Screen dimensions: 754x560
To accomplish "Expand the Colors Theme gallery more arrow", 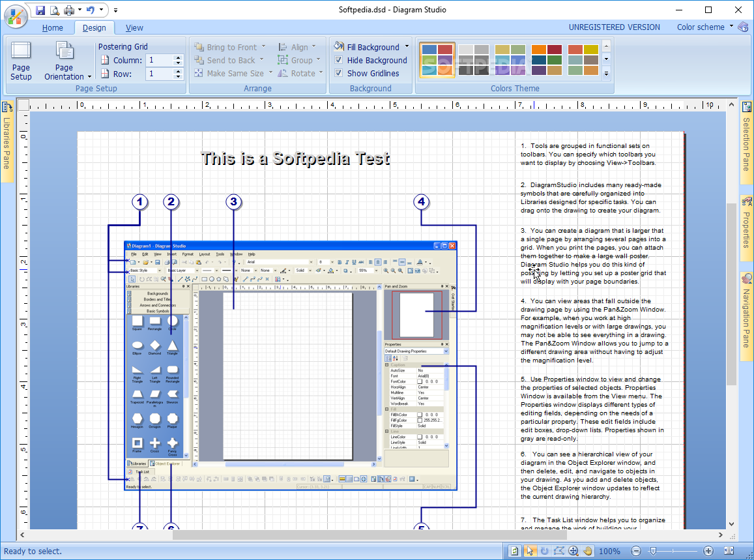I will [x=606, y=74].
